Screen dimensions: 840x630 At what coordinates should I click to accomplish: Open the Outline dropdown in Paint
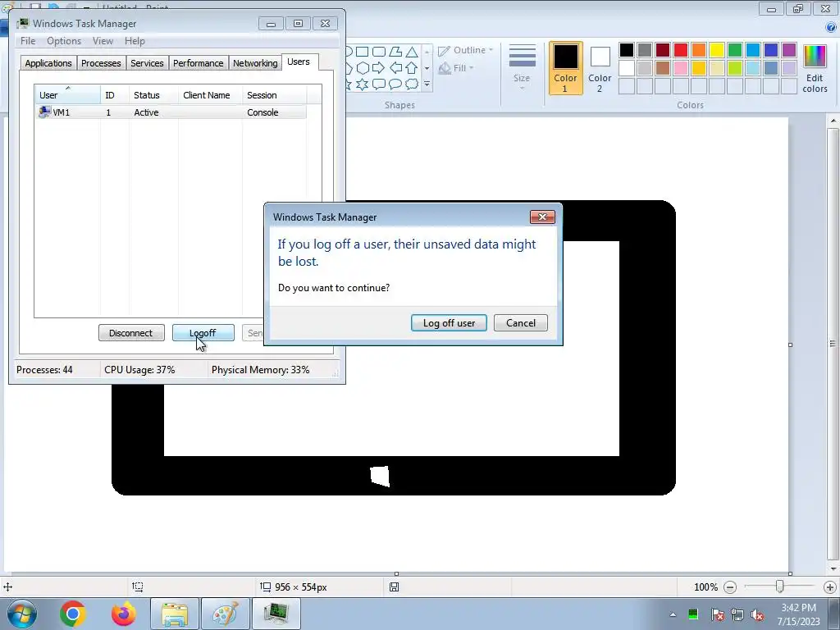(x=466, y=50)
